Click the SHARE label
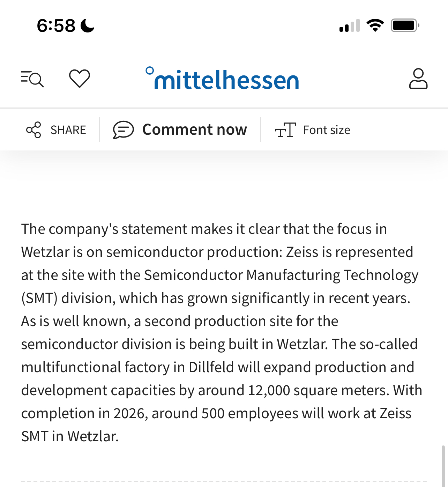The image size is (448, 487). [68, 130]
